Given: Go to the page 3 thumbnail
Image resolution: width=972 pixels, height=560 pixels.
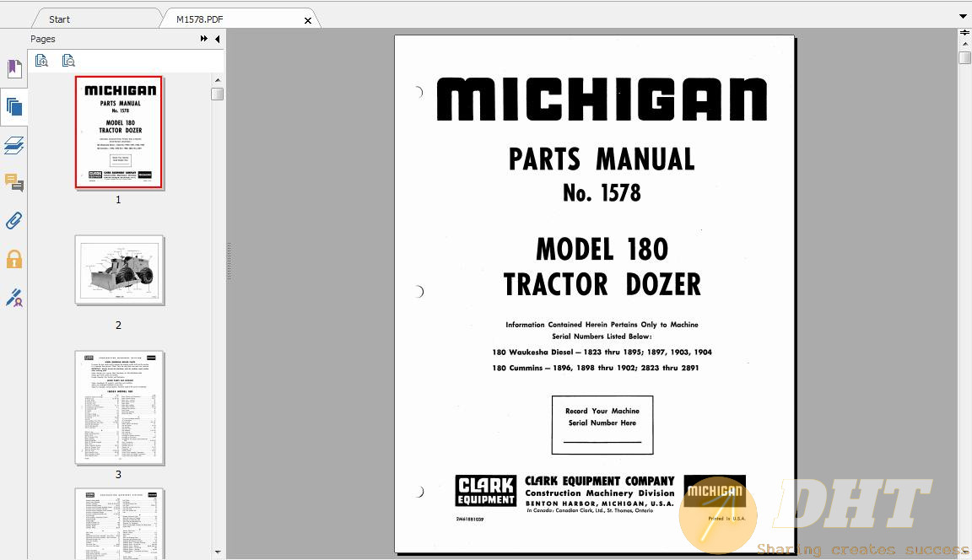Looking at the screenshot, I should pyautogui.click(x=120, y=407).
